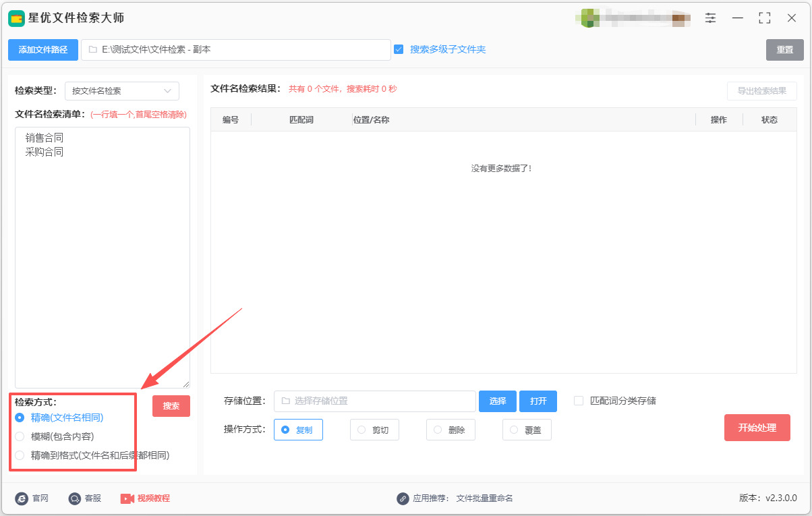Viewport: 812px width, 516px height.
Task: Click the 打开 storage location button
Action: click(x=538, y=401)
